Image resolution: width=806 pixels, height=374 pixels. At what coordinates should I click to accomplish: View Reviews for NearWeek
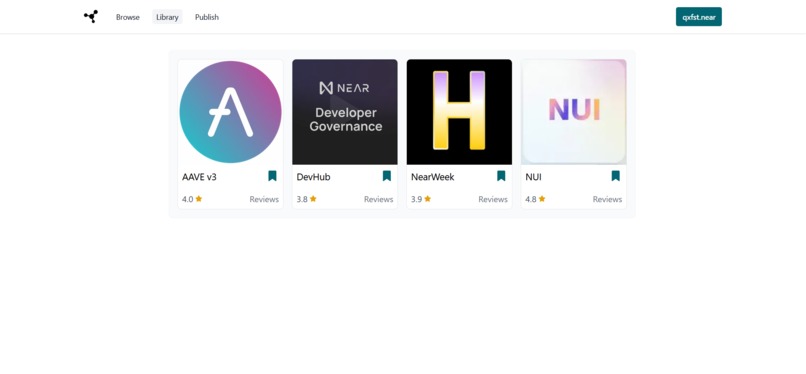tap(493, 199)
